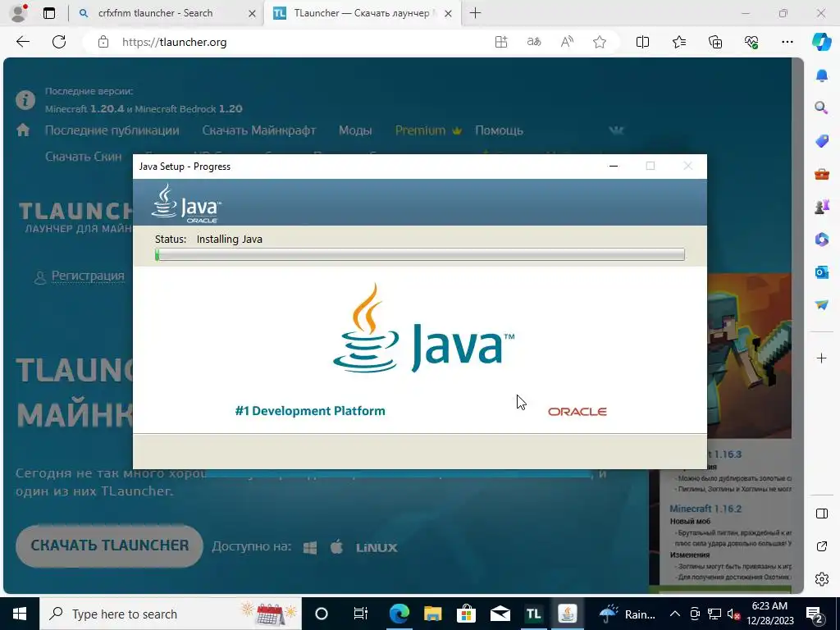
Task: Toggle the sidebar panel layout icon
Action: [x=822, y=514]
